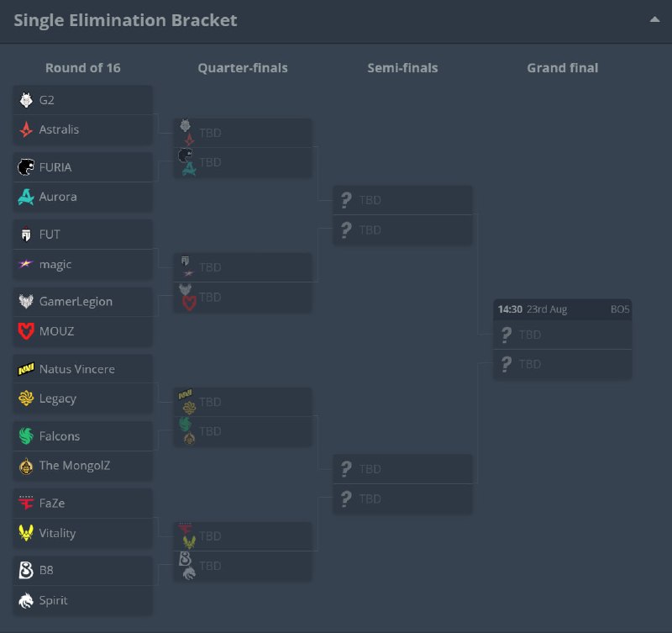
Task: Select the top semi-final TBD slot
Action: (403, 200)
